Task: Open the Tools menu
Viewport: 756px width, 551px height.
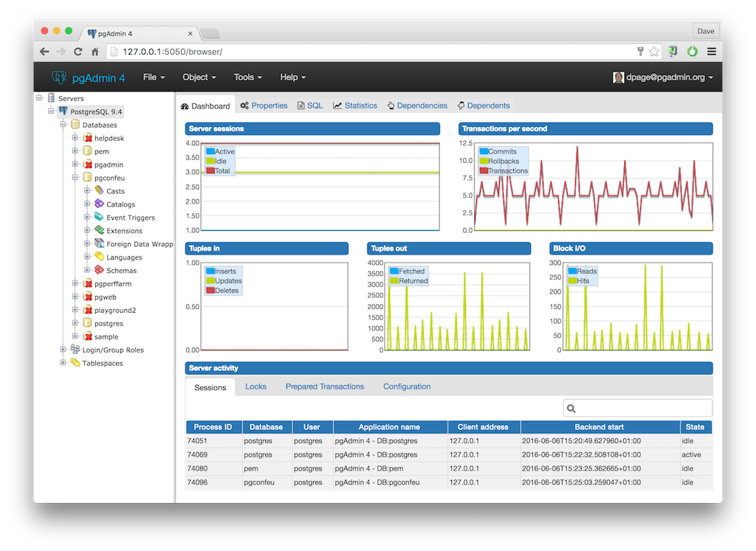Action: [248, 77]
